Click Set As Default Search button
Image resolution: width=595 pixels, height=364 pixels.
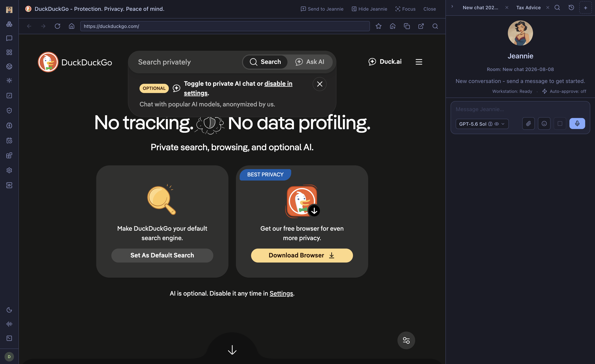pos(162,255)
